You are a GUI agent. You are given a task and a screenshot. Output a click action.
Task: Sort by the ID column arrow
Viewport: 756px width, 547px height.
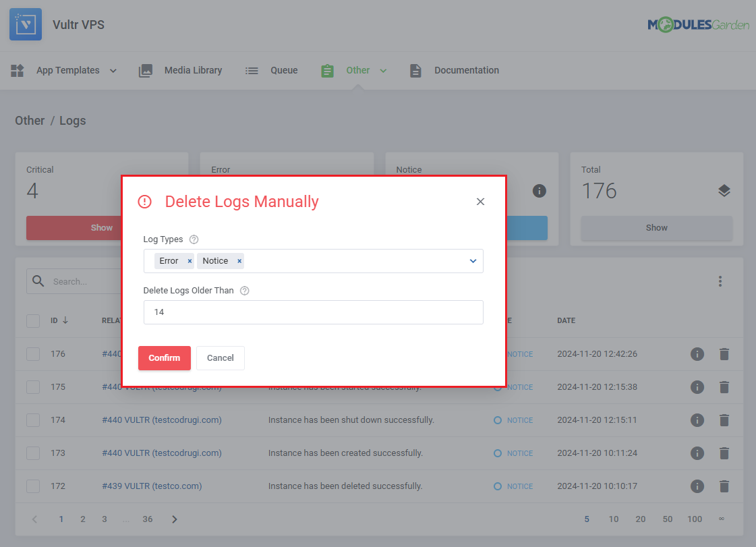tap(65, 321)
